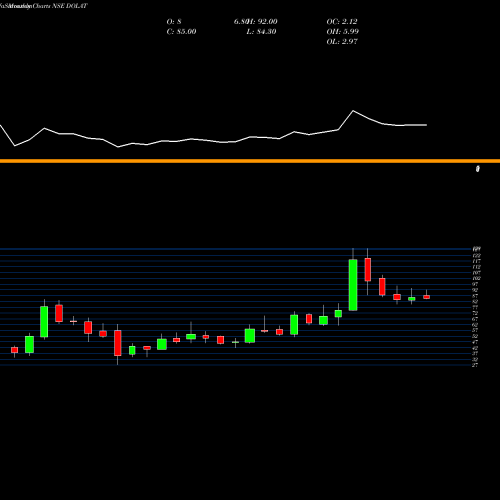Click the 102 price axis label
Viewport: 500px width, 500px height.
pos(476,278)
